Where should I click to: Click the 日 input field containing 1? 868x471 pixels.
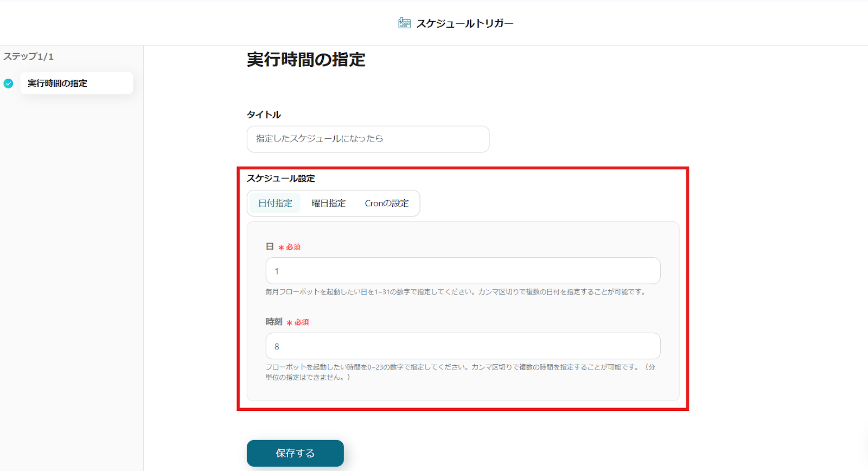pos(463,271)
